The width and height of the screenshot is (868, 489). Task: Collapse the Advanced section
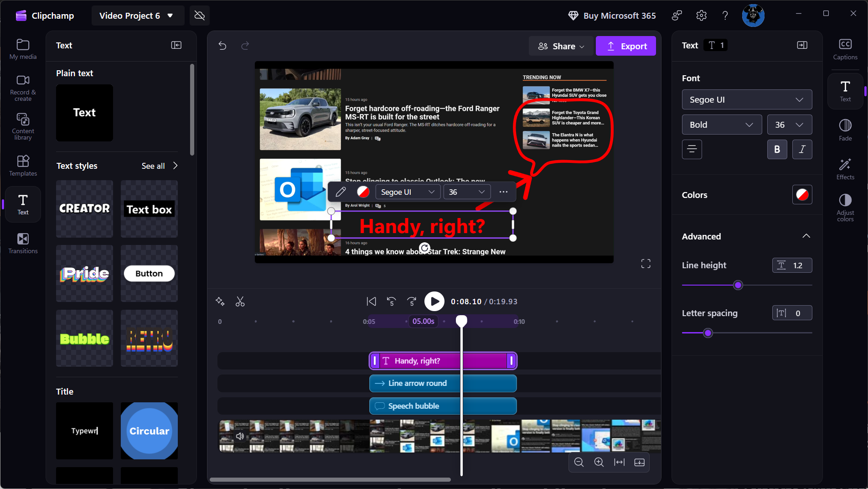point(806,236)
